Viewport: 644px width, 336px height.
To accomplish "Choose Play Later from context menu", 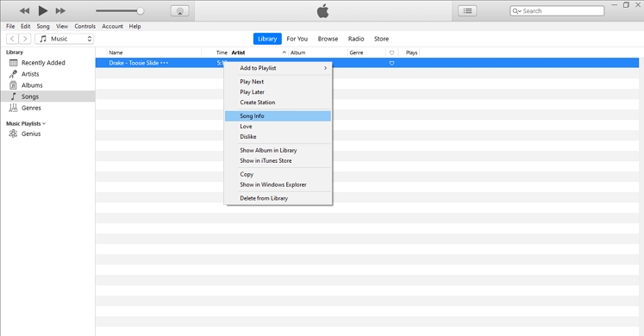I will [278, 92].
